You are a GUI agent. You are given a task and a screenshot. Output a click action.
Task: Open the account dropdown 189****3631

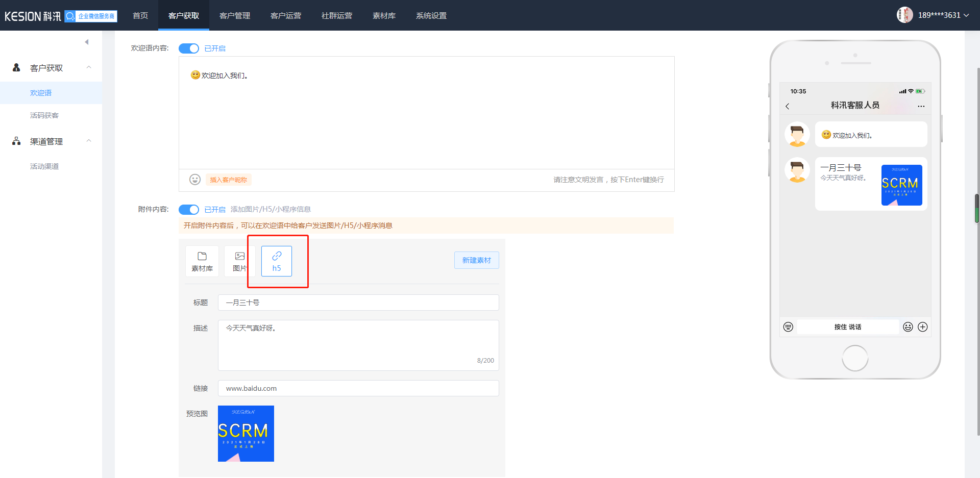pos(943,15)
